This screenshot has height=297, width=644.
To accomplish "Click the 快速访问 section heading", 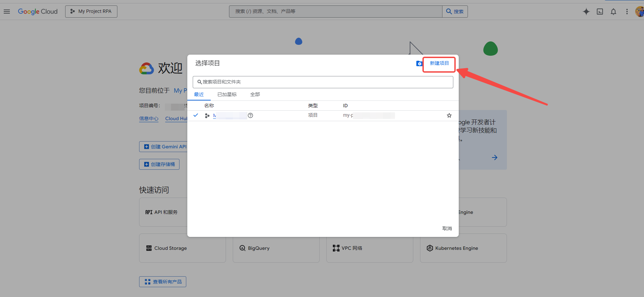I will pyautogui.click(x=154, y=190).
